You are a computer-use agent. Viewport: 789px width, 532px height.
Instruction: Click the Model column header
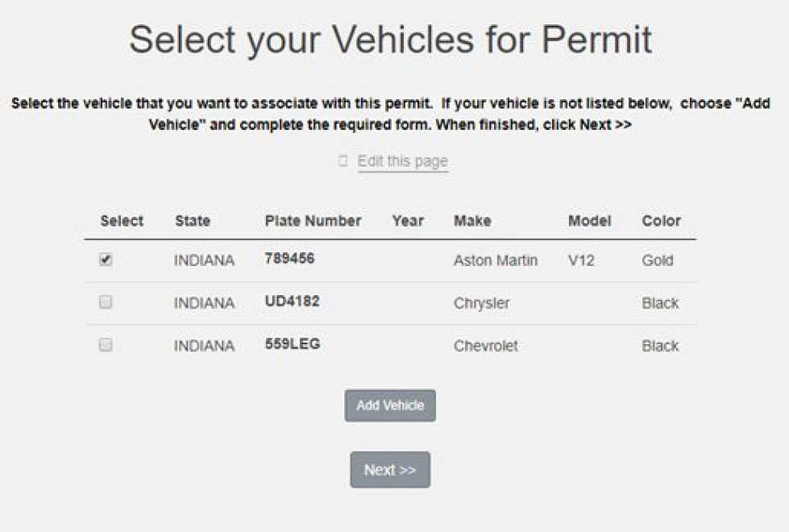tap(589, 221)
